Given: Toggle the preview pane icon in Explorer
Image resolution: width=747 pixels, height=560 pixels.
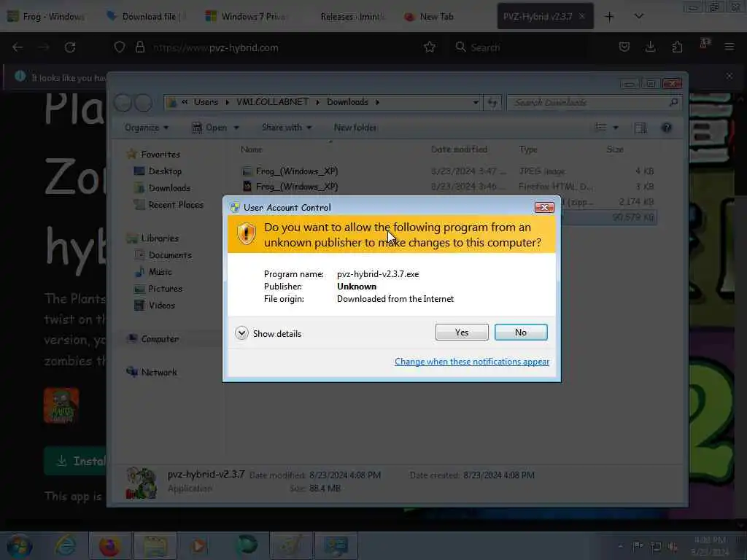Looking at the screenshot, I should click(x=640, y=128).
